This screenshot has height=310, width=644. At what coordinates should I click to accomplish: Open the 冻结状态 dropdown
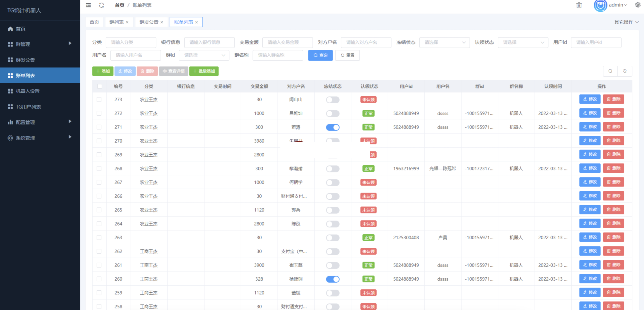click(445, 42)
